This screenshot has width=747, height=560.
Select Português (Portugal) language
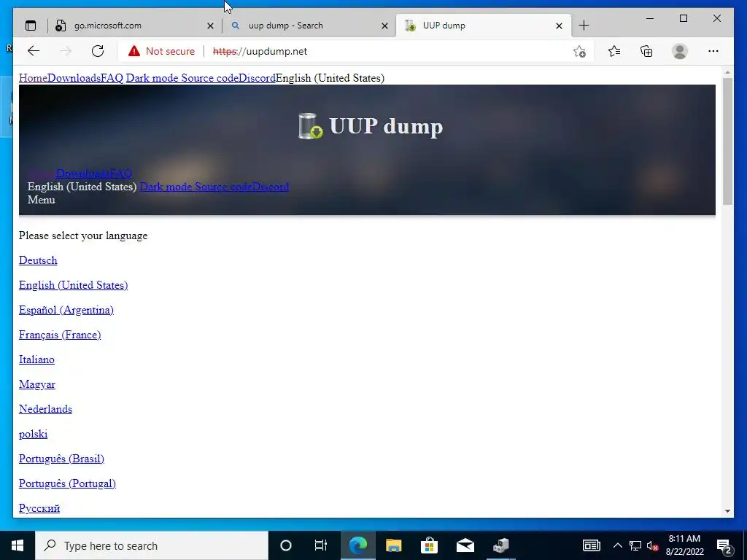68,483
